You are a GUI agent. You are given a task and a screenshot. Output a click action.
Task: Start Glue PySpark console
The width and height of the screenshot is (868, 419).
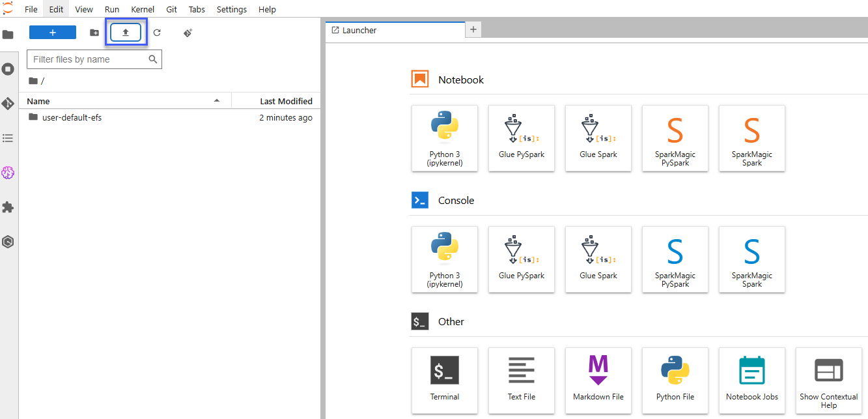522,260
